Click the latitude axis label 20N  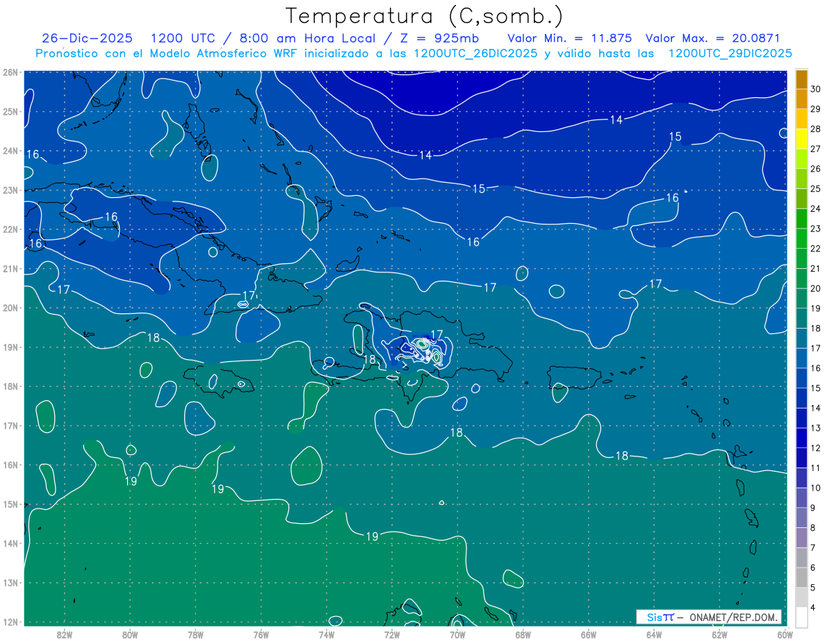pyautogui.click(x=10, y=308)
